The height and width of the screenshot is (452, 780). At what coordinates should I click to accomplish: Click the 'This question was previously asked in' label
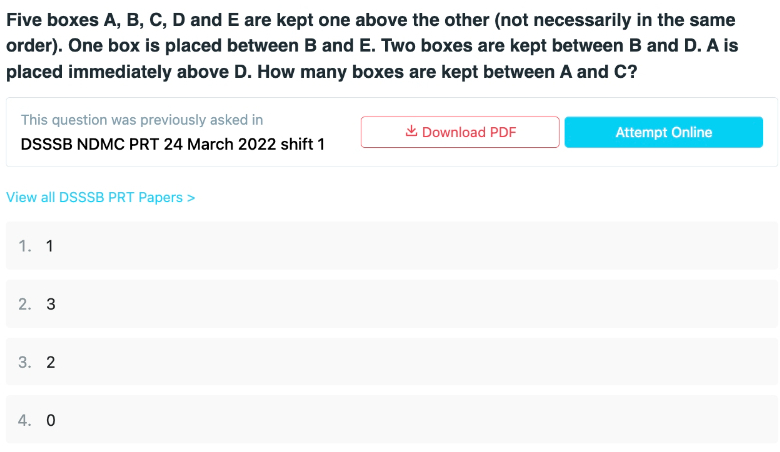tap(142, 120)
